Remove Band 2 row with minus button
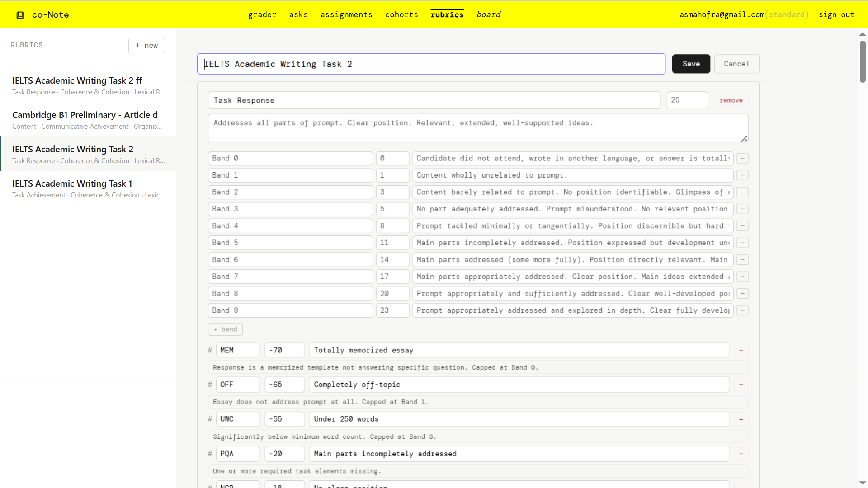The width and height of the screenshot is (868, 488). [742, 192]
